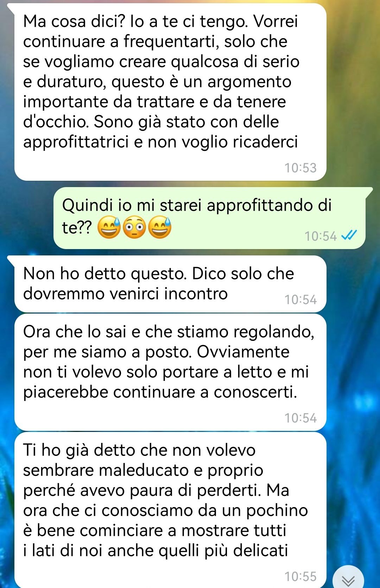Tap the last sweat-smile emoji after flushed face
Viewport: 380px width, 588px height.
coord(160,228)
